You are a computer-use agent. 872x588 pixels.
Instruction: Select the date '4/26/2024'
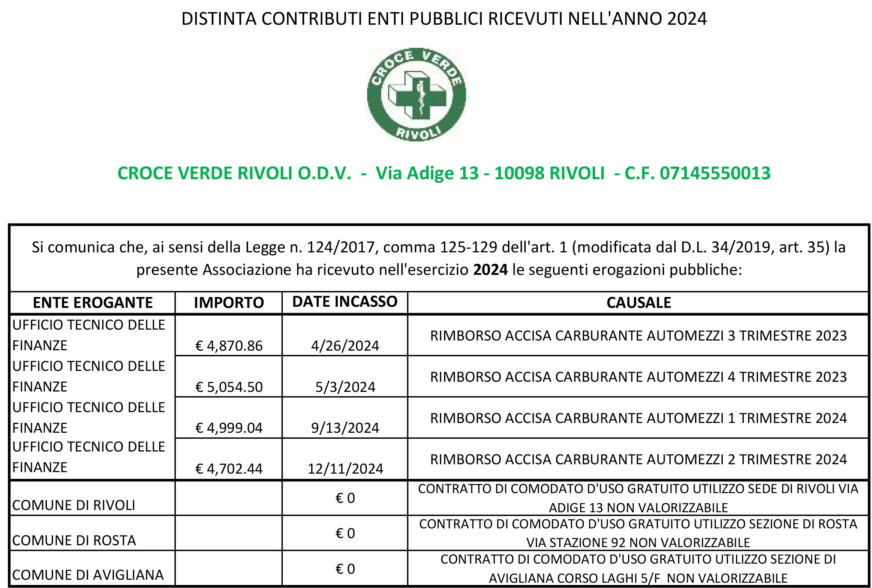click(x=345, y=346)
